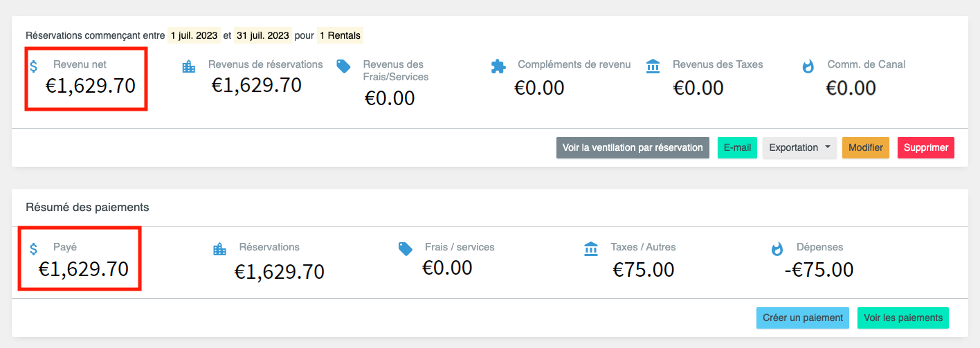Click the dollar icon beside Payé
980x348 pixels.
click(x=33, y=248)
